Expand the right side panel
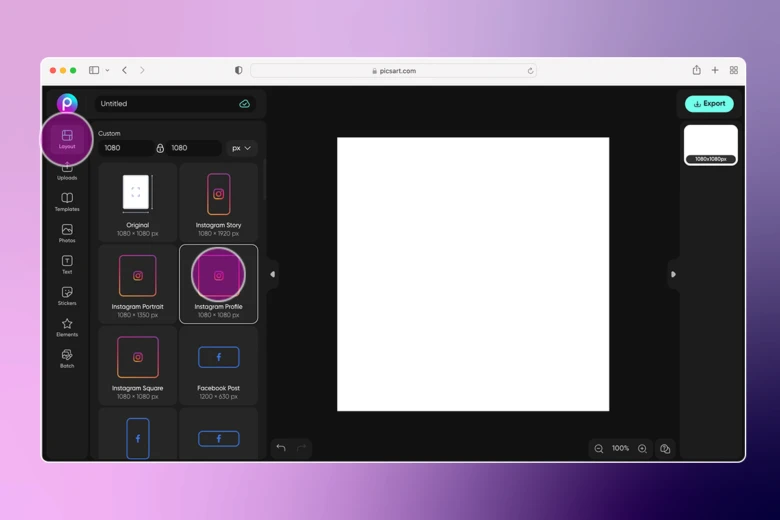 pyautogui.click(x=673, y=274)
